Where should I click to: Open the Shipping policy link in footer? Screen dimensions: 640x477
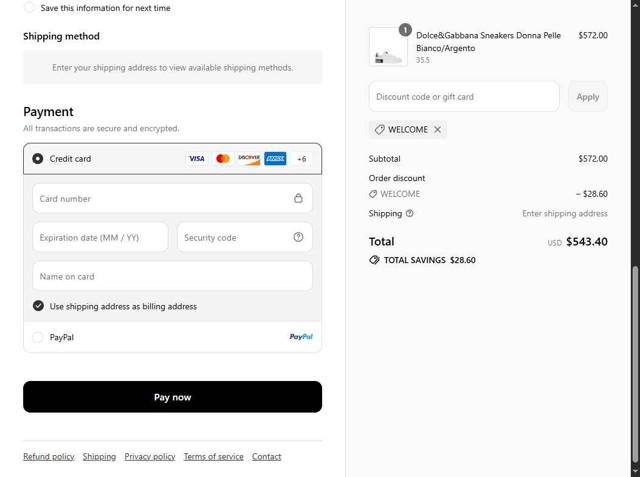[99, 457]
